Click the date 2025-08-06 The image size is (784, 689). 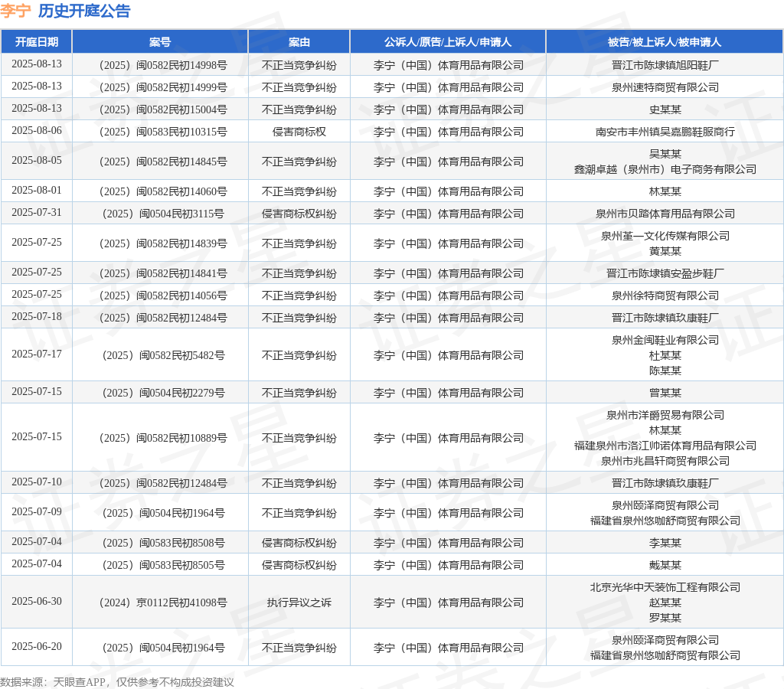click(x=37, y=130)
